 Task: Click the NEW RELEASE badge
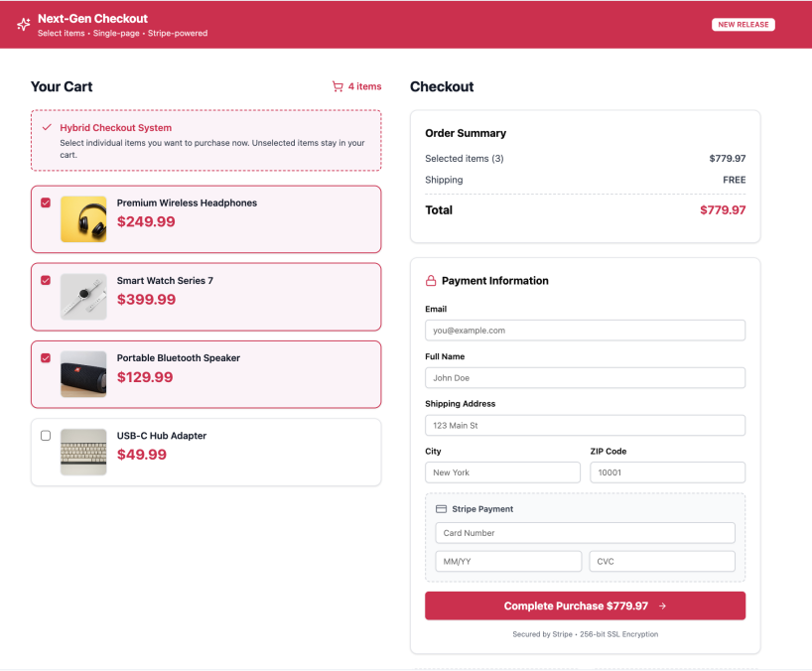(743, 25)
